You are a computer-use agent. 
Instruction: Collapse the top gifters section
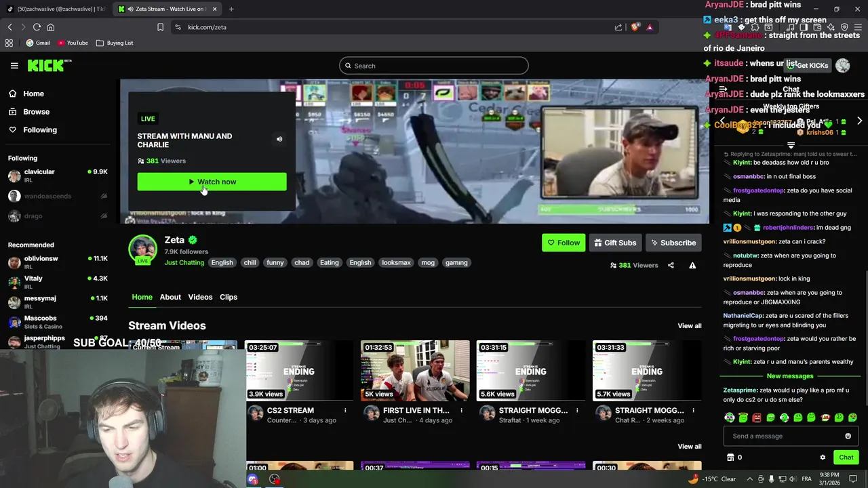pyautogui.click(x=791, y=146)
